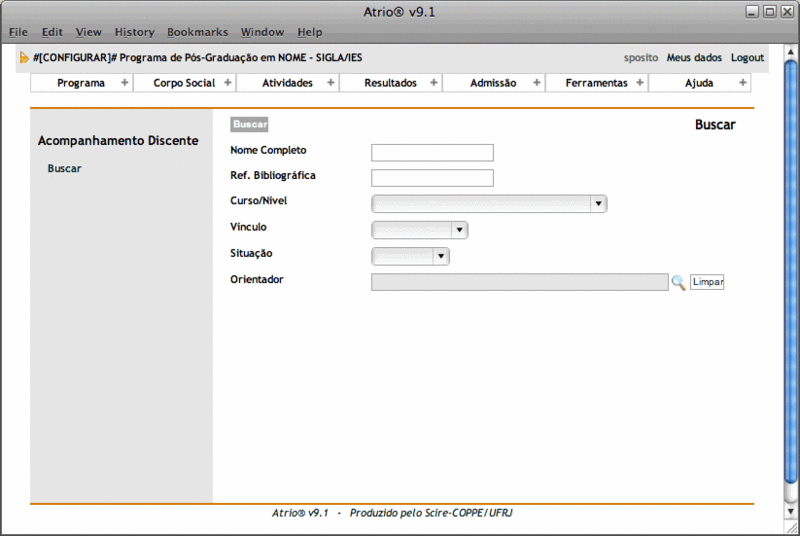Expand the Ferramentas plus icon
This screenshot has width=800, height=536.
click(x=640, y=83)
